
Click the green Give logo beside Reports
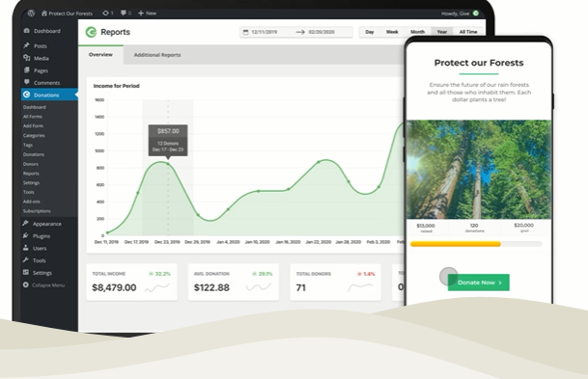[91, 32]
